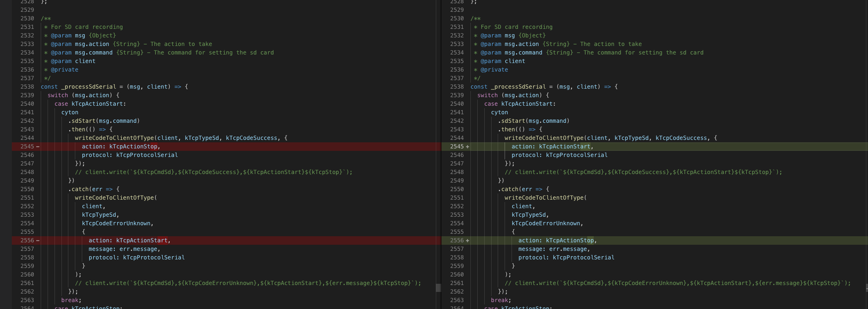Click 'message: err.message' in the left pane
This screenshot has height=309, width=868.
click(x=123, y=249)
